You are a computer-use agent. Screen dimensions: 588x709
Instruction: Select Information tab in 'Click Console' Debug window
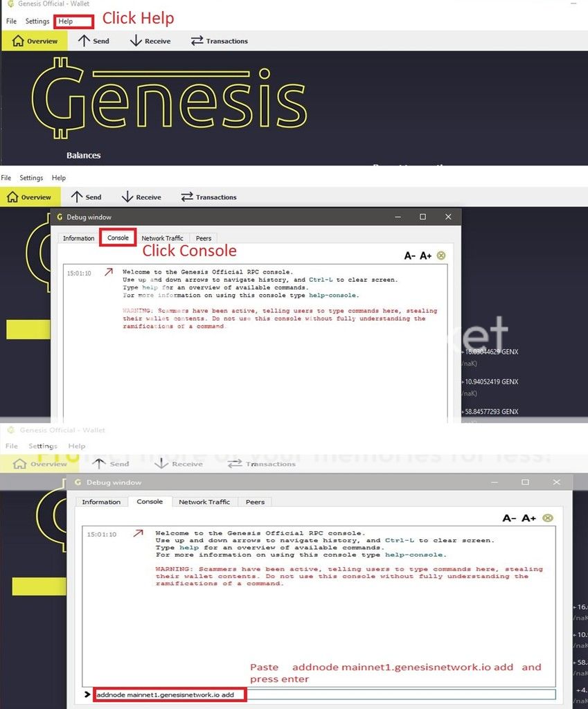coord(79,238)
